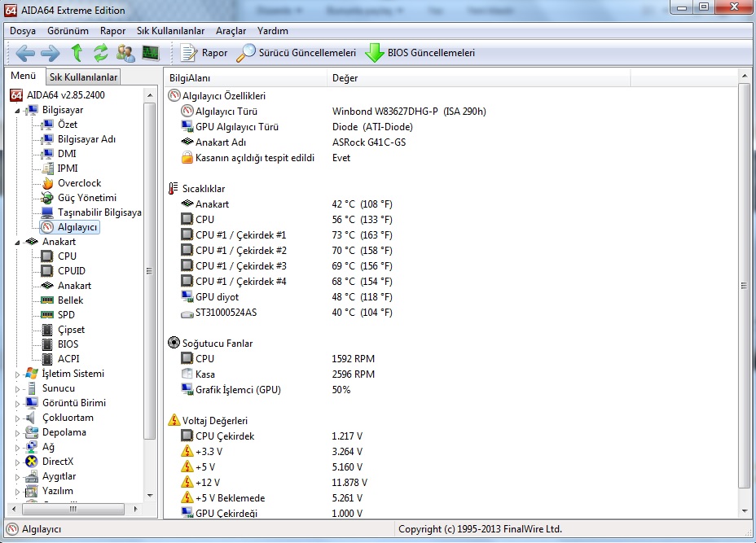
Task: Select the Anakart Adı row
Action: (293, 142)
